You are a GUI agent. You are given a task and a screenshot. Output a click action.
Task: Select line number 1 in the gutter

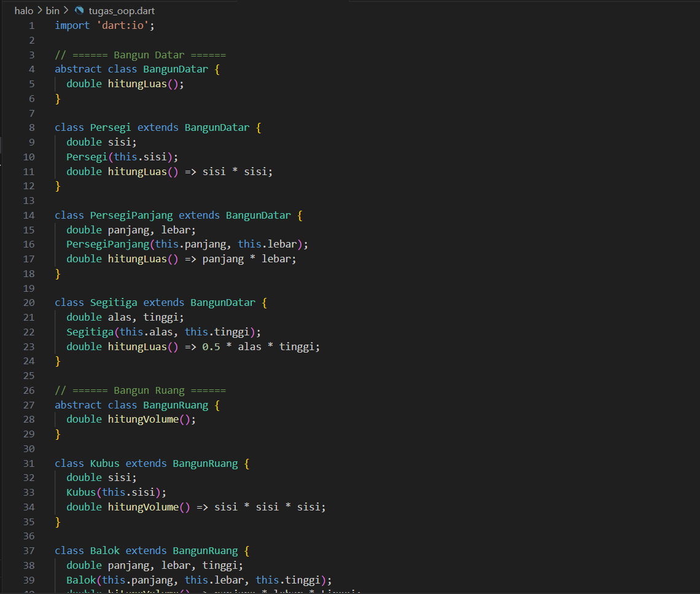click(31, 25)
